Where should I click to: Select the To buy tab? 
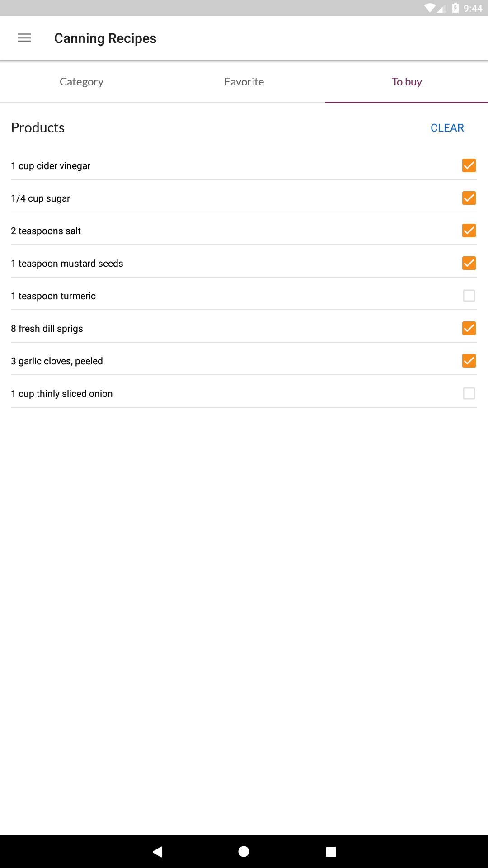click(407, 82)
